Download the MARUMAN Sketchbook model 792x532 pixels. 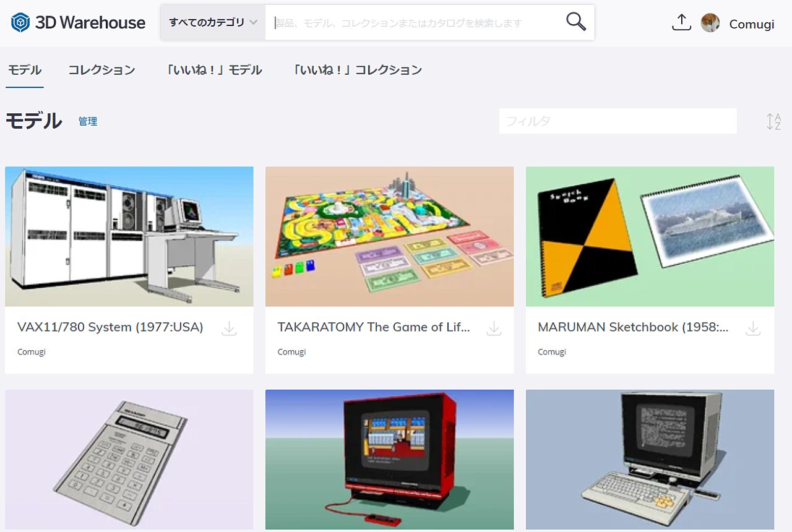click(x=753, y=328)
